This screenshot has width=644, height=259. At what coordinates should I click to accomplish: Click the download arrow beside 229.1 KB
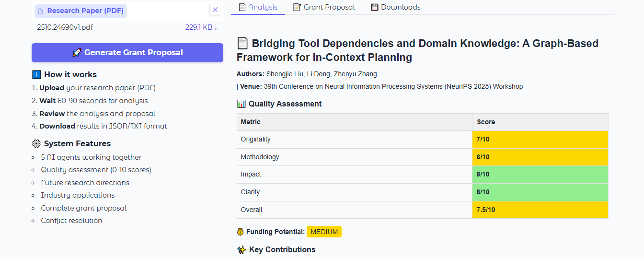pos(216,27)
